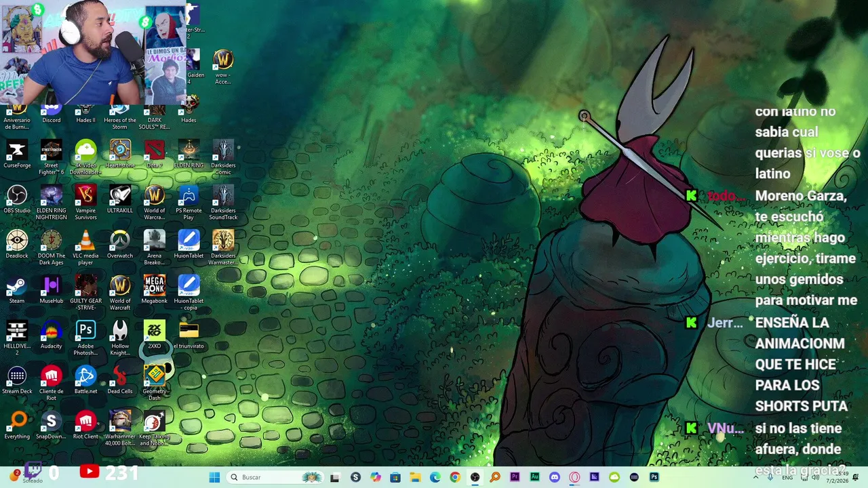The image size is (868, 488).
Task: Open the el triunvirato folder
Action: click(189, 335)
